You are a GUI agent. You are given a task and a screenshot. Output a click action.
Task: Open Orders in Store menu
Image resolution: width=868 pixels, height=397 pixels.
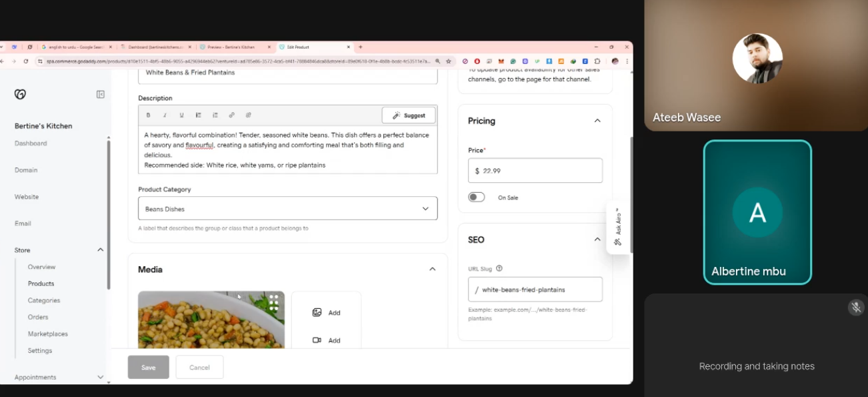pos(38,316)
